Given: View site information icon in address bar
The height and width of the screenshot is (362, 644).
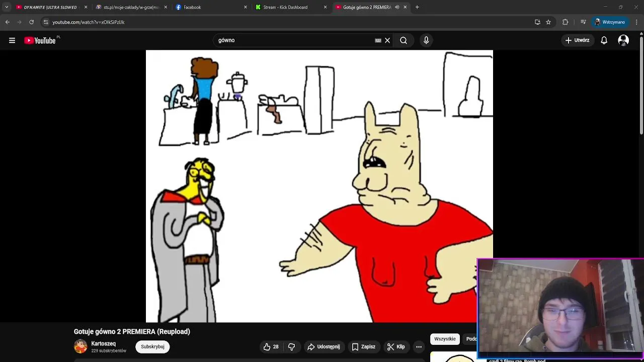Looking at the screenshot, I should click(46, 22).
